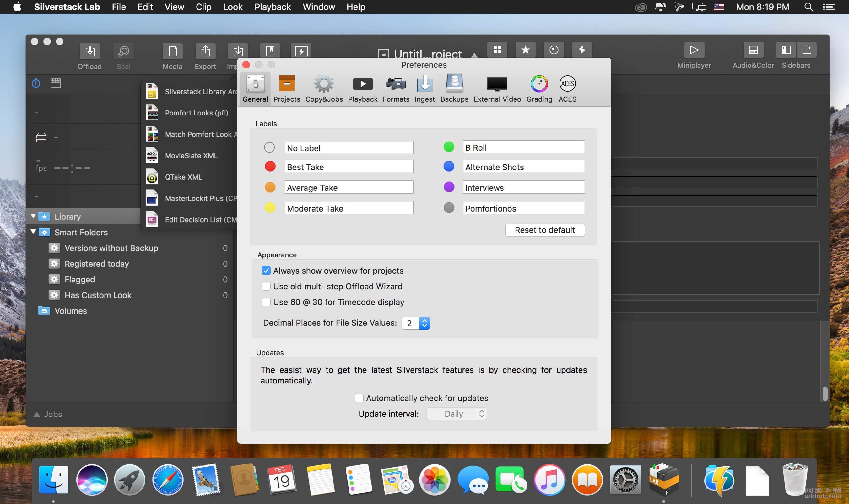Open Formats preferences pane
This screenshot has width=849, height=504.
[396, 88]
